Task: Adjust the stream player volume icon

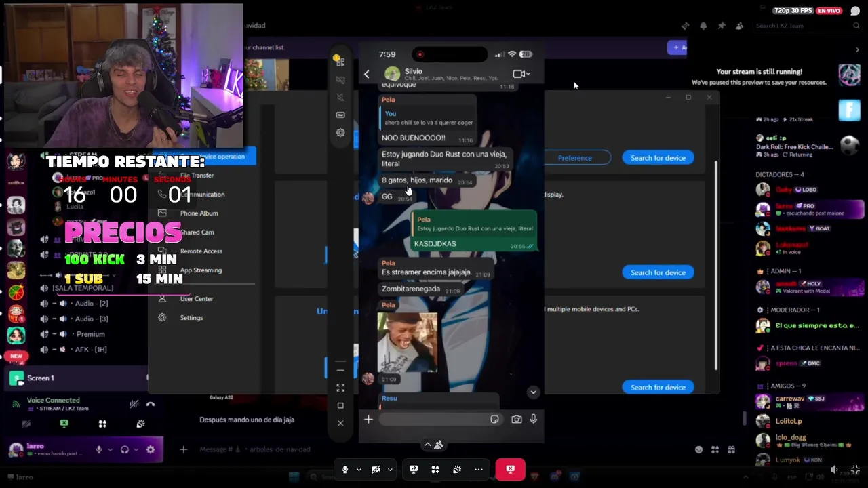Action: (834, 469)
